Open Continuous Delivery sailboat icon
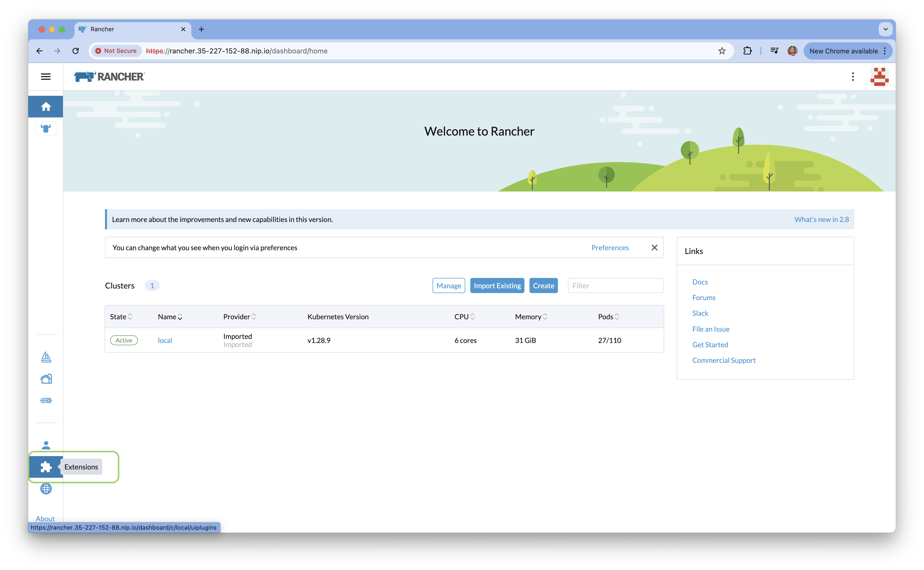 pos(46,357)
